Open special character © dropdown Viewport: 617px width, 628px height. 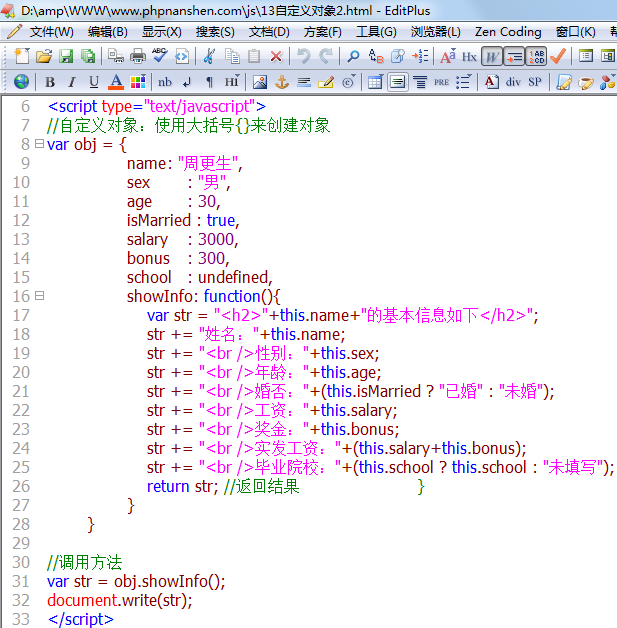tap(349, 82)
